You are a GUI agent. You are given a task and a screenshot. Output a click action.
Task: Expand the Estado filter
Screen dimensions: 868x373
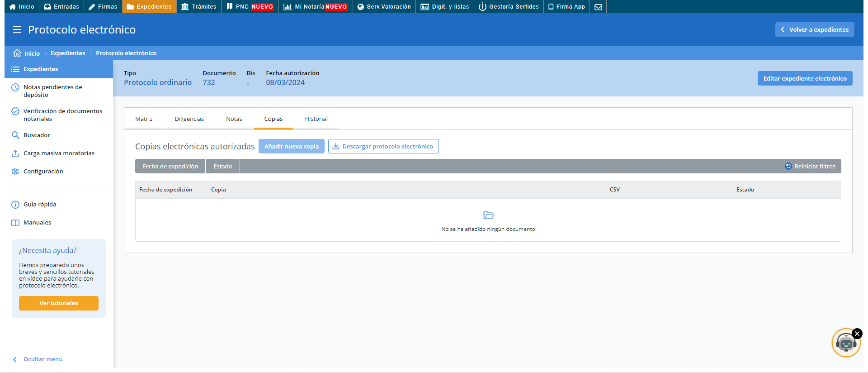point(222,167)
